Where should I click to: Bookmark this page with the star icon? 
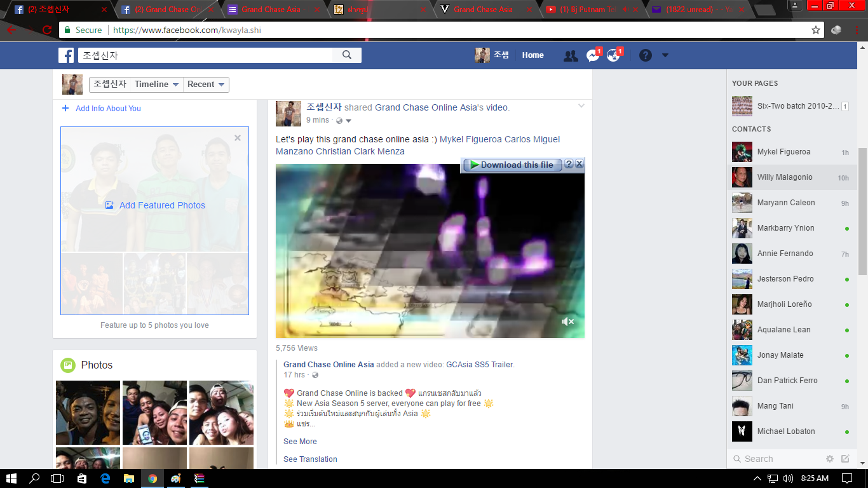(x=816, y=30)
